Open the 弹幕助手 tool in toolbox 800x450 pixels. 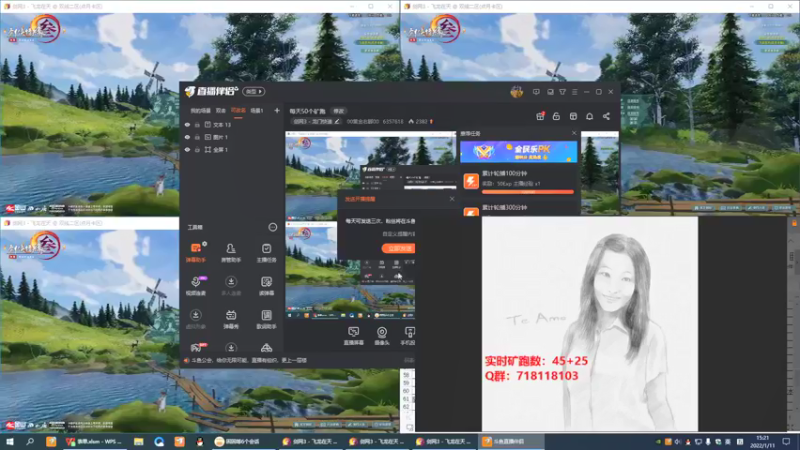click(x=195, y=253)
